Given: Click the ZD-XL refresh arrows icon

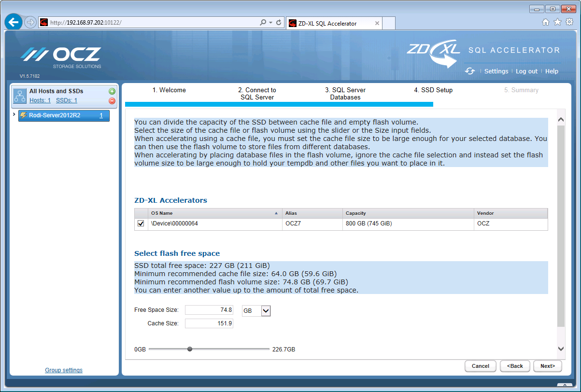Looking at the screenshot, I should [470, 71].
